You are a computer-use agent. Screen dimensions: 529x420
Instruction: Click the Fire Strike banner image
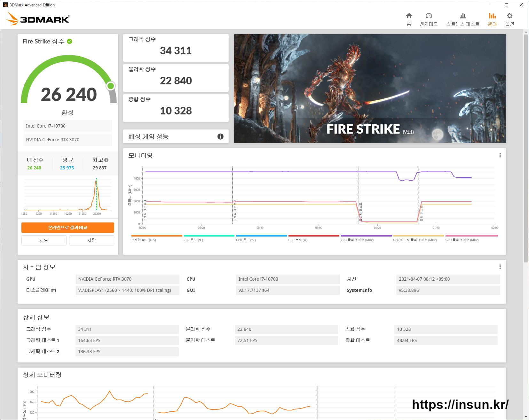(x=370, y=89)
